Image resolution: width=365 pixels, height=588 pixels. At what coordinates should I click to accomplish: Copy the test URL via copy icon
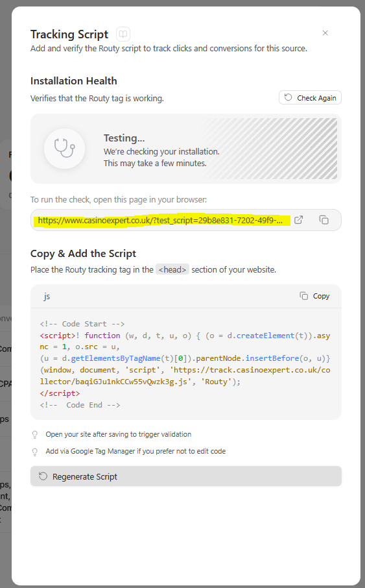[324, 220]
